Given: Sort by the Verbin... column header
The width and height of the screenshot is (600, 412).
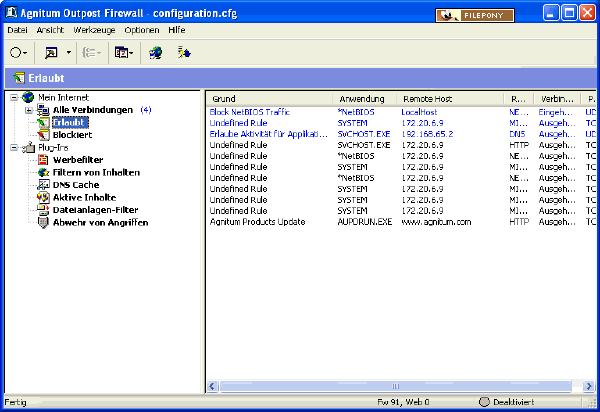Looking at the screenshot, I should tap(557, 99).
